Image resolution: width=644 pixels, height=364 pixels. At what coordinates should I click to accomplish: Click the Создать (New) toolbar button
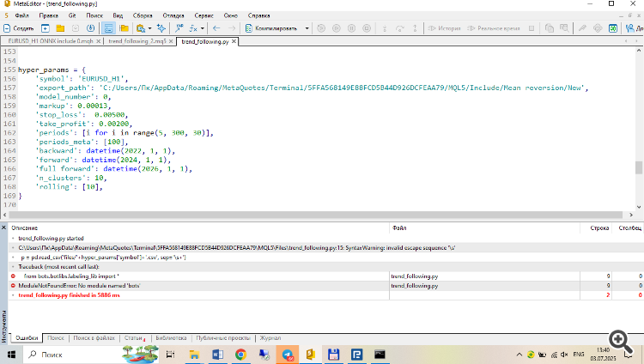19,28
